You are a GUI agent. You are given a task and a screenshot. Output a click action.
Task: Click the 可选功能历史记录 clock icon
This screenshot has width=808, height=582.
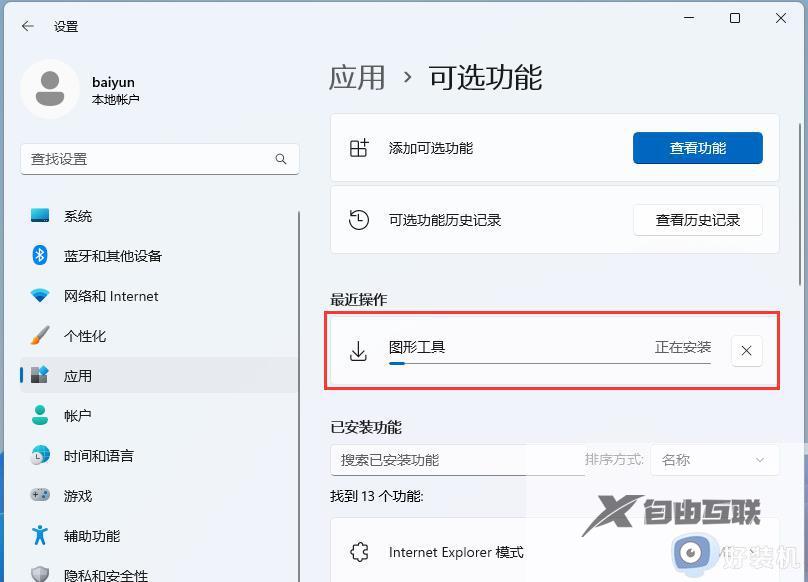(x=358, y=220)
